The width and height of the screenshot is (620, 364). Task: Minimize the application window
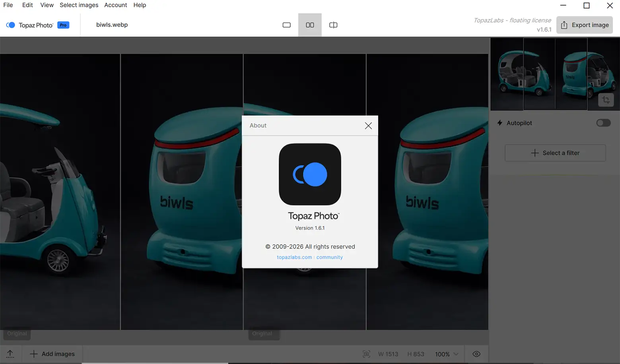coord(563,6)
